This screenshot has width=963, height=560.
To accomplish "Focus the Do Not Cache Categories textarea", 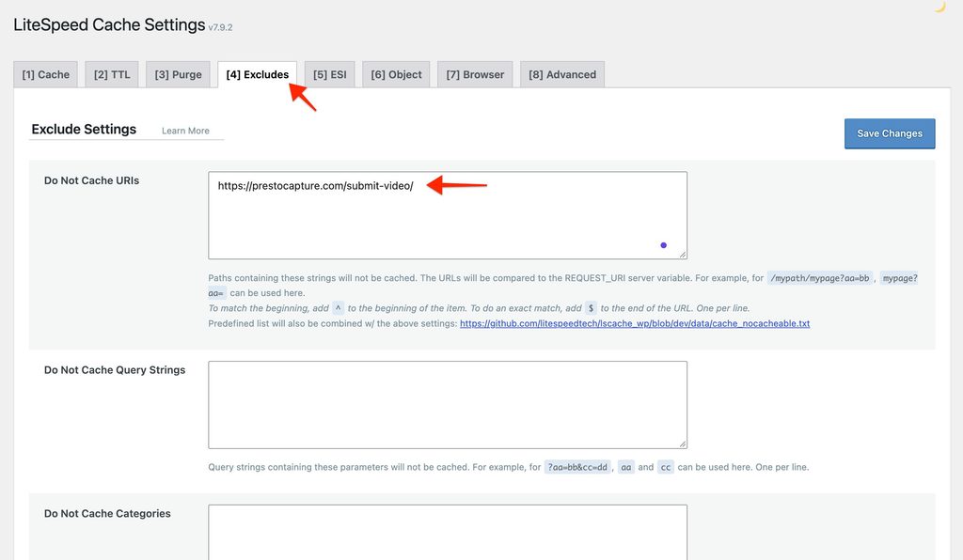I will (x=447, y=533).
